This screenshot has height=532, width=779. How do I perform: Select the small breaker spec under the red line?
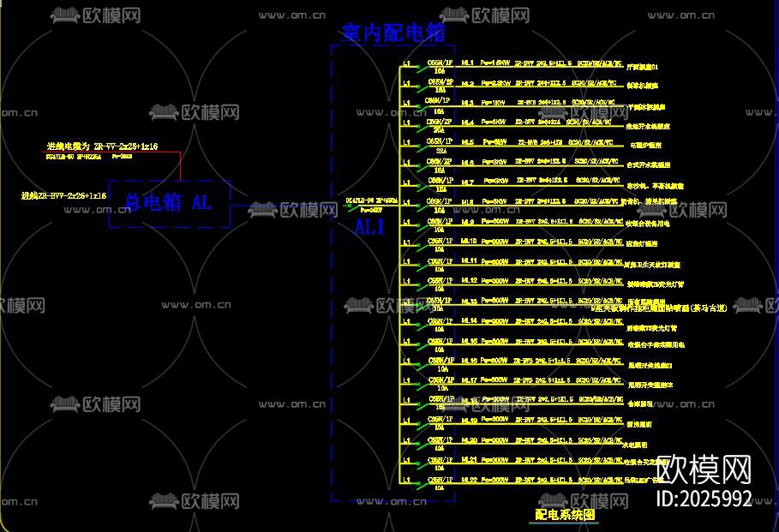(74, 157)
